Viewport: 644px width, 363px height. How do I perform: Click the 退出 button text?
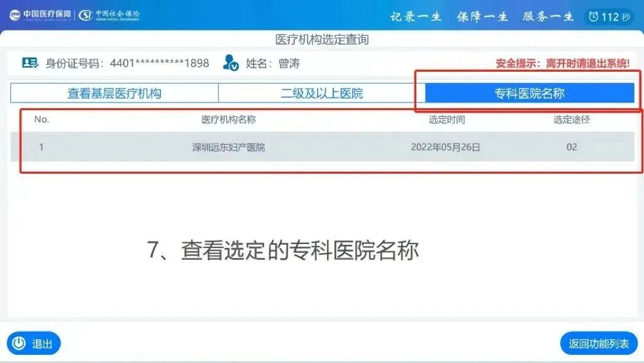(x=42, y=343)
